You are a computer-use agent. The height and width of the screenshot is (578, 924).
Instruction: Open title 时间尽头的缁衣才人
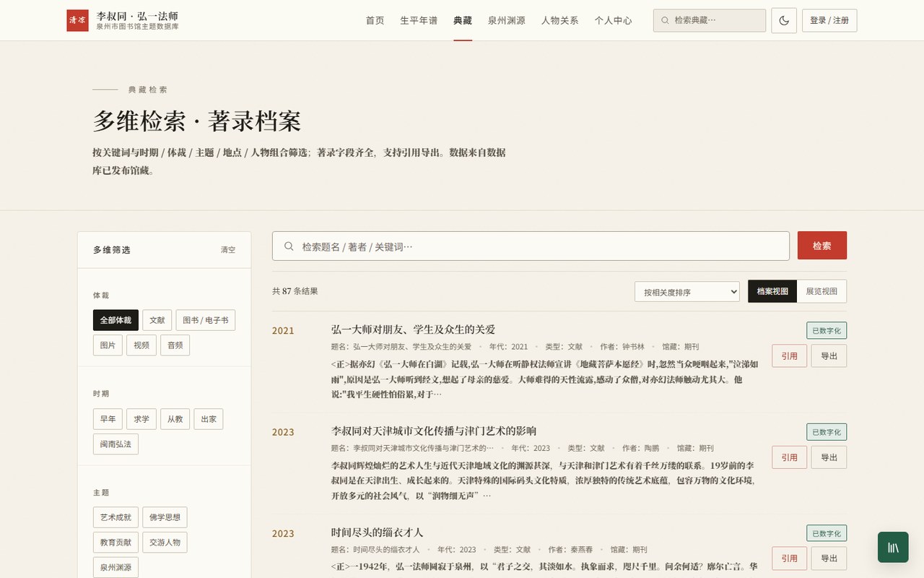[378, 532]
